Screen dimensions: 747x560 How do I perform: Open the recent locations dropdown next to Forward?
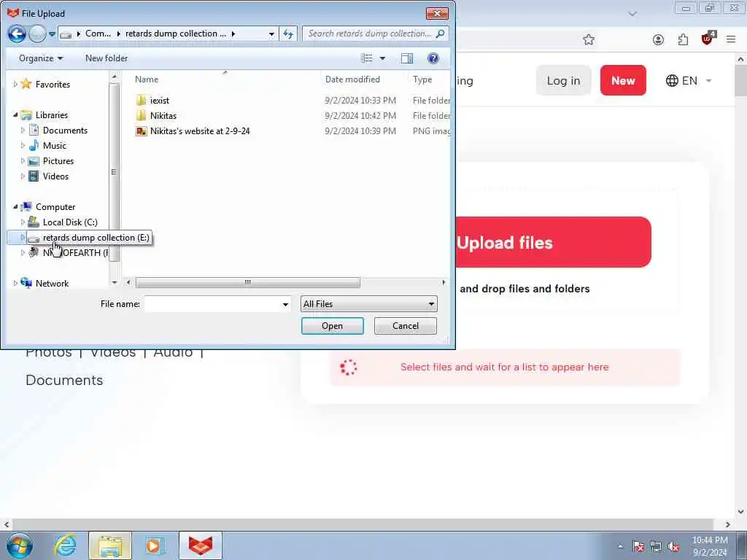tap(52, 34)
